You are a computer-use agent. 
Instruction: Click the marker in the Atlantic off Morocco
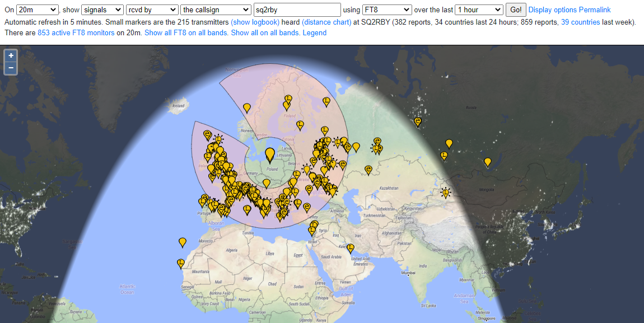click(182, 242)
